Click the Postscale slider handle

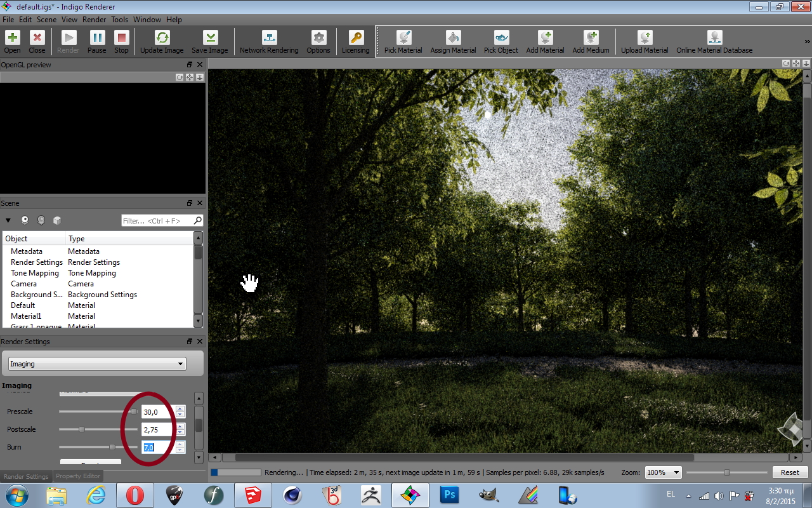81,429
